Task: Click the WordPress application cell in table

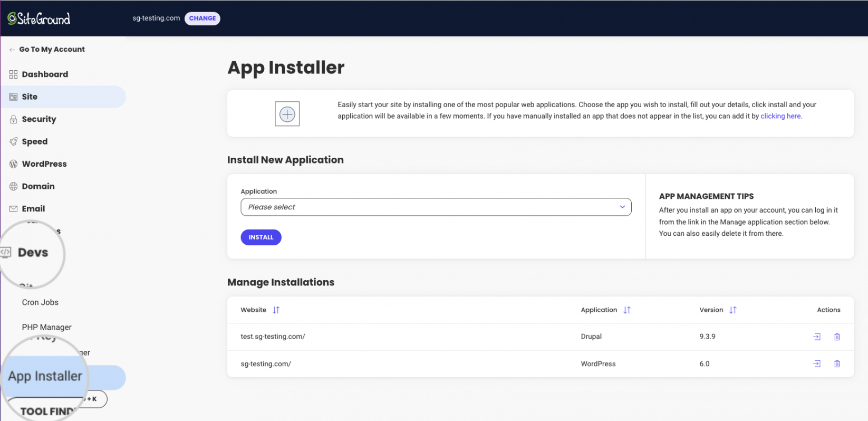Action: click(598, 364)
